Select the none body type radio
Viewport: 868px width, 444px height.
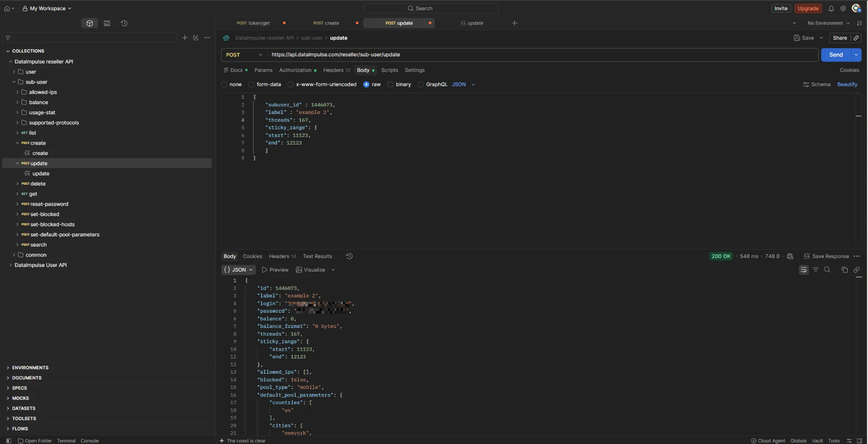click(x=224, y=84)
